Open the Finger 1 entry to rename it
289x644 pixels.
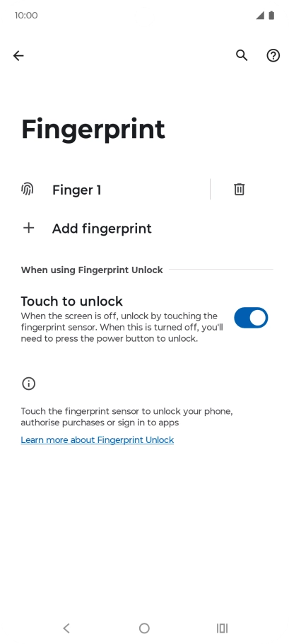coord(114,190)
